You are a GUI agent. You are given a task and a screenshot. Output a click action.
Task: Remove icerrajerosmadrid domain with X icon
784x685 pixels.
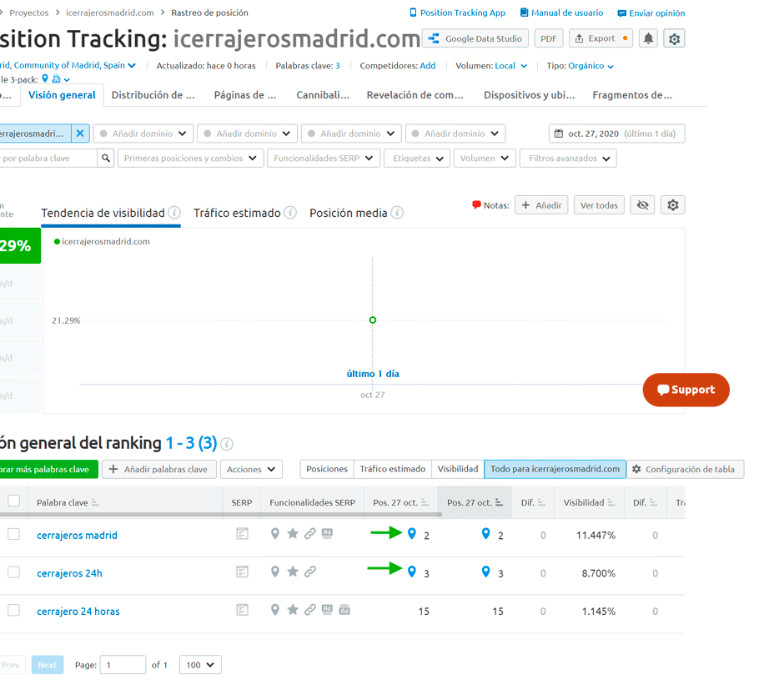(x=80, y=133)
